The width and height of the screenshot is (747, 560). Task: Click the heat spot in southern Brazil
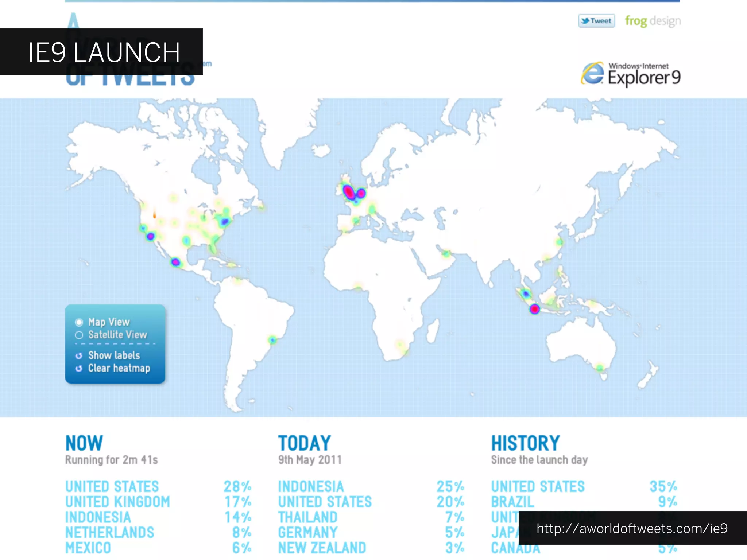click(272, 340)
